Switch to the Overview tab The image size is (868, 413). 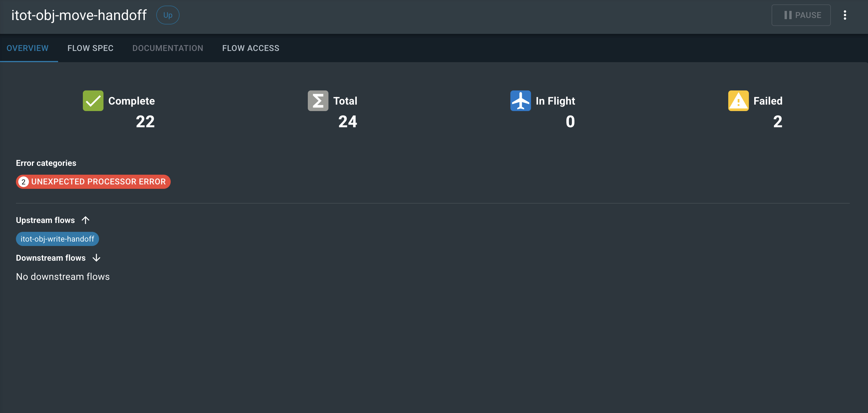(x=28, y=48)
